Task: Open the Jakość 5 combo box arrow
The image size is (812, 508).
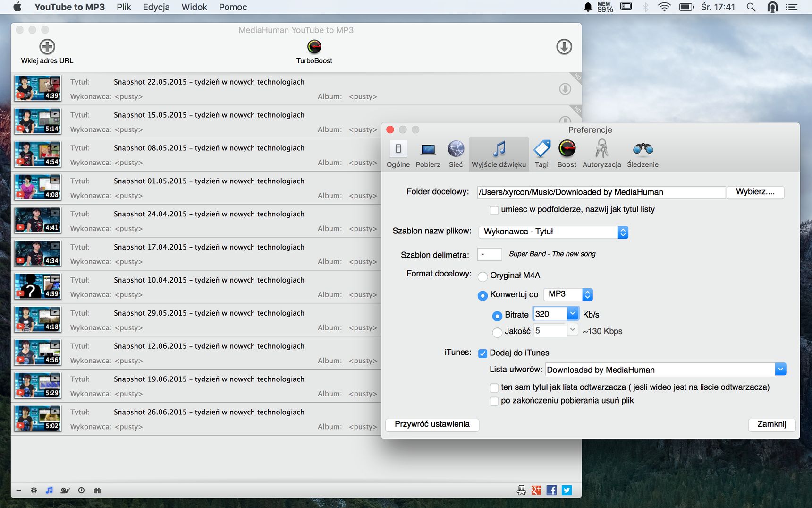Action: [x=572, y=330]
